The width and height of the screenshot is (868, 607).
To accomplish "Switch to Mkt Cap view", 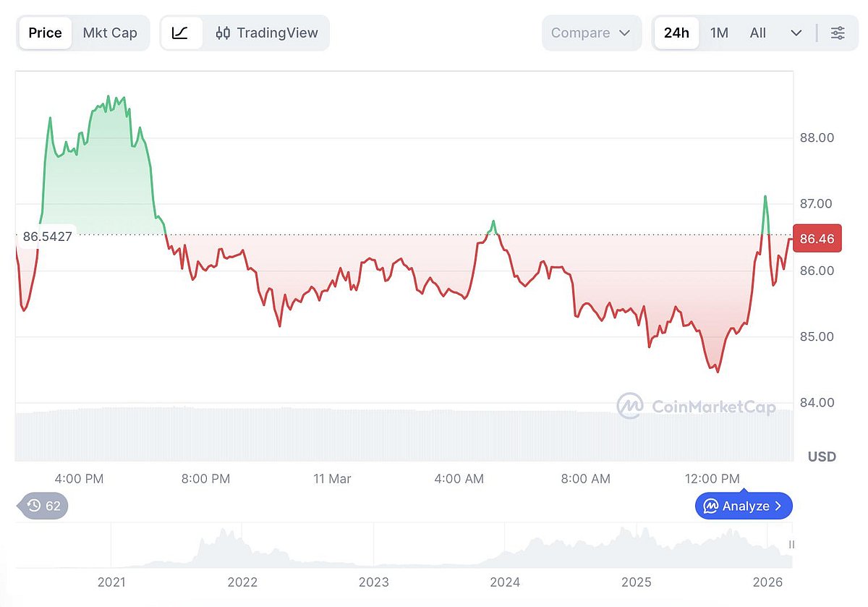I will pyautogui.click(x=110, y=33).
